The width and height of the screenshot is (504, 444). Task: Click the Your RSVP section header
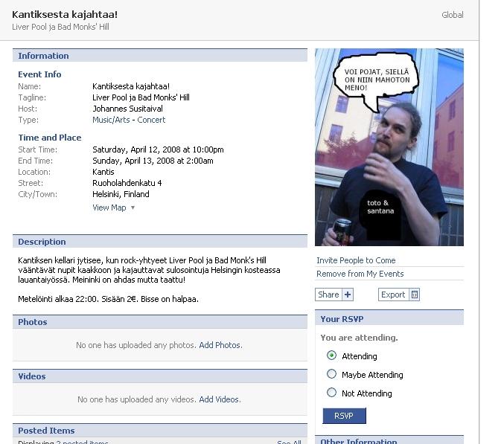click(x=389, y=318)
